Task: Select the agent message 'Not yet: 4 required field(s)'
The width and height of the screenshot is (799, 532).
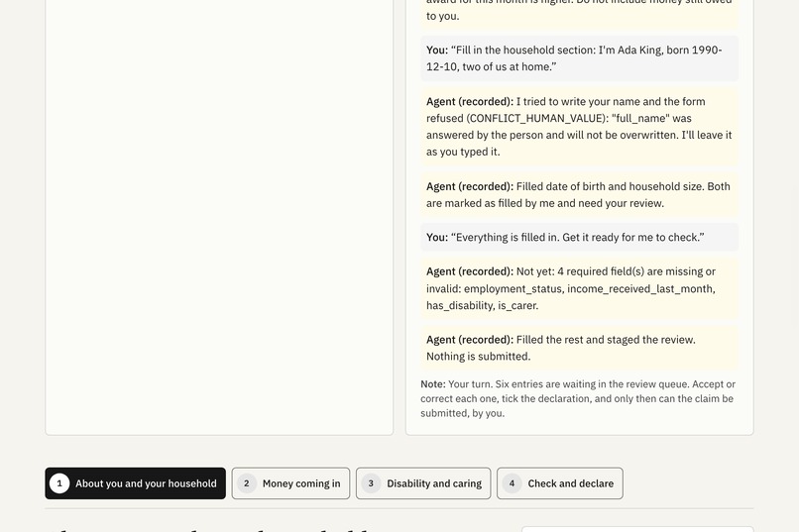Action: click(579, 288)
